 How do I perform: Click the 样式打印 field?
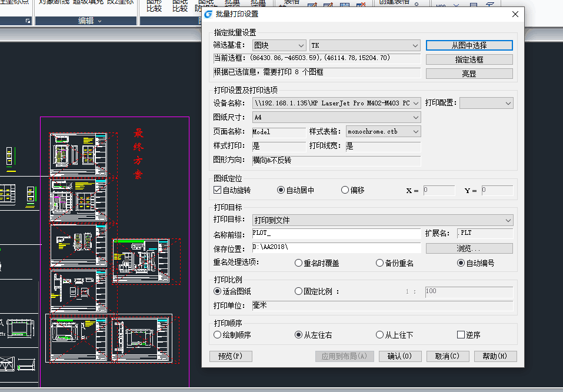[279, 146]
